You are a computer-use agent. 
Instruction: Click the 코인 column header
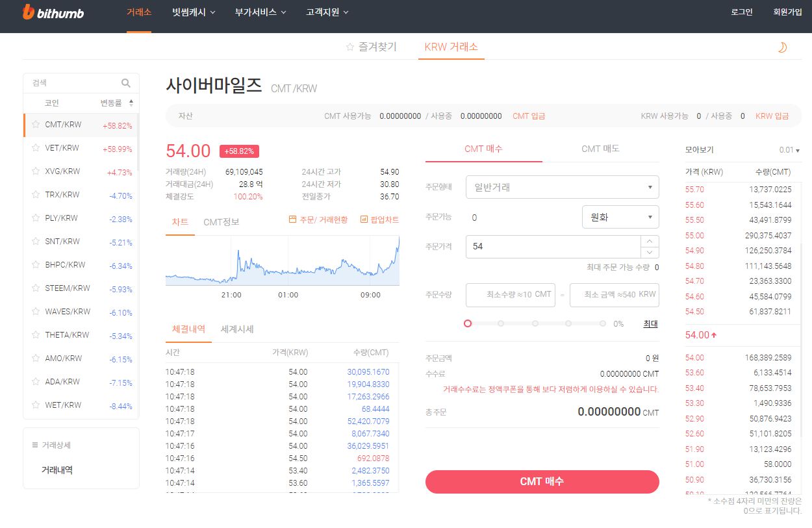click(x=52, y=103)
